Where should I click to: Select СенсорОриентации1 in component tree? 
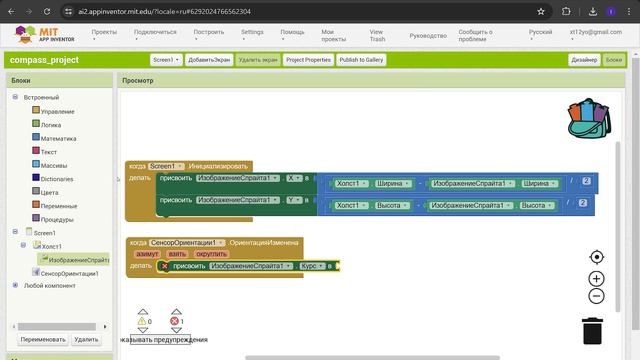tap(66, 273)
